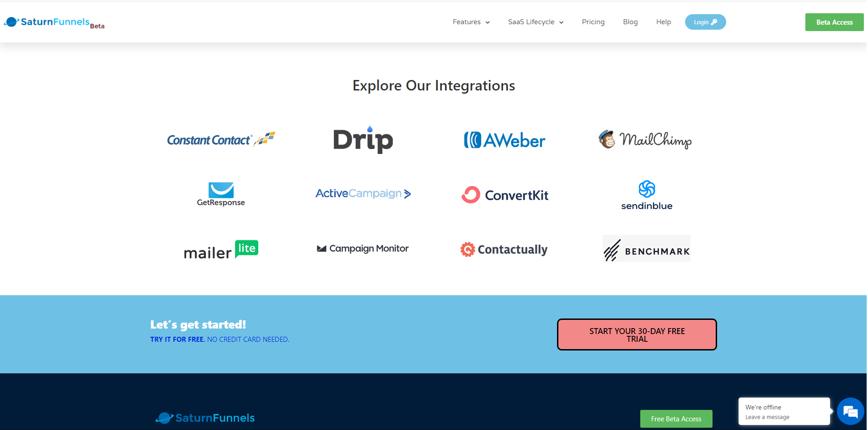Click the Free Beta Access footer button

(x=676, y=419)
